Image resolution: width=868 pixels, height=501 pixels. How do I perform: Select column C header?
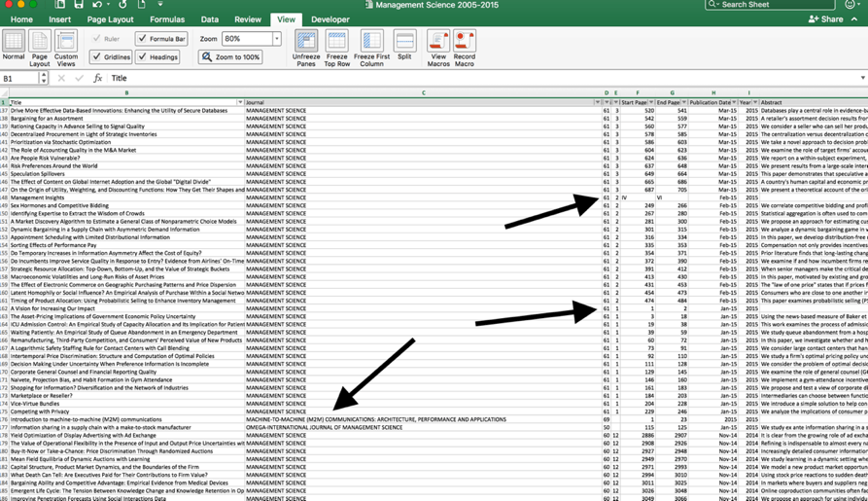pos(424,93)
